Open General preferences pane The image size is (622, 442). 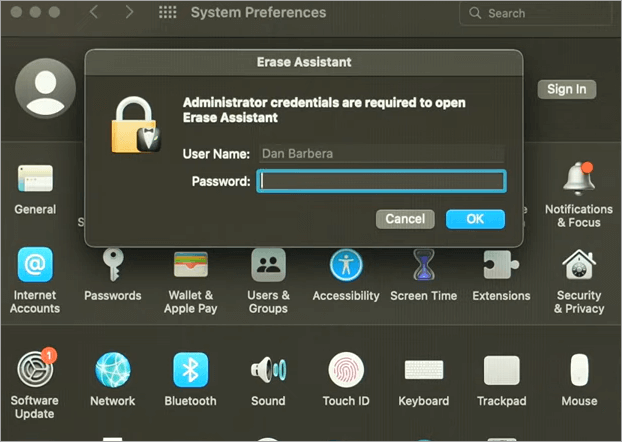point(35,179)
